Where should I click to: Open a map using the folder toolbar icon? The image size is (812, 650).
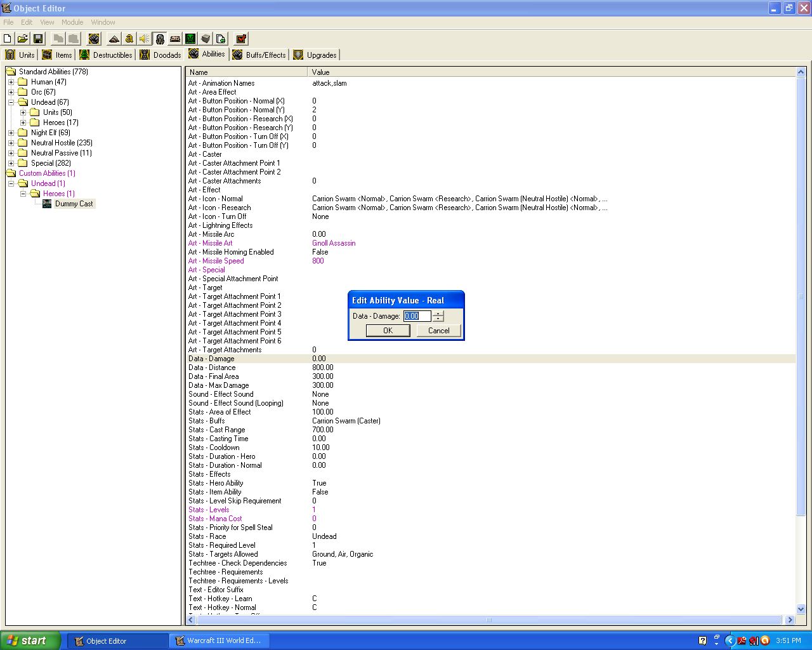[23, 39]
